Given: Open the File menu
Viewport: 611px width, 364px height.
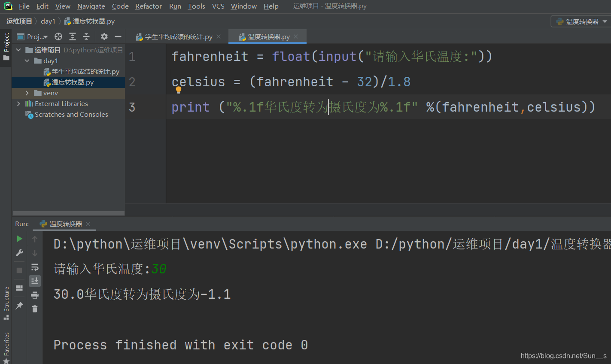Looking at the screenshot, I should click(24, 6).
